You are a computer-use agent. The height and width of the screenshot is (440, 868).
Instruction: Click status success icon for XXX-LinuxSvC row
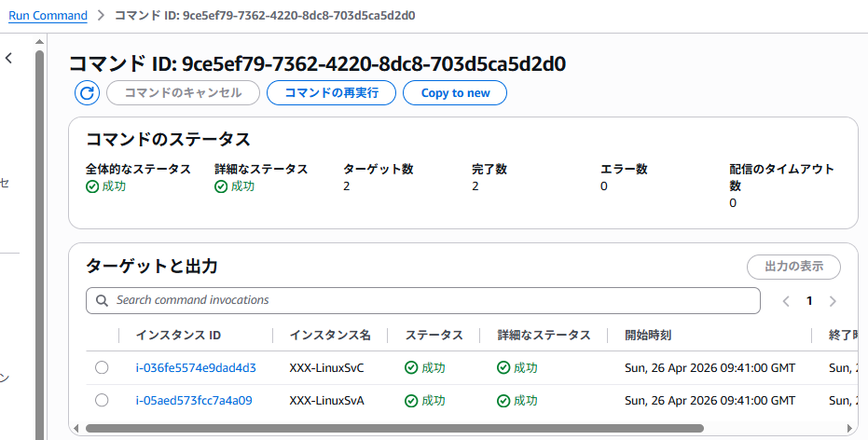coord(411,368)
